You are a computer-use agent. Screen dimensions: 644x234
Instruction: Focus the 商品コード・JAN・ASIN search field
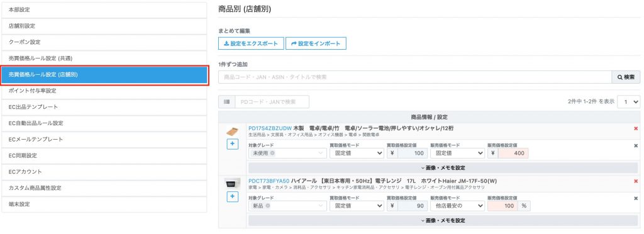click(x=415, y=77)
